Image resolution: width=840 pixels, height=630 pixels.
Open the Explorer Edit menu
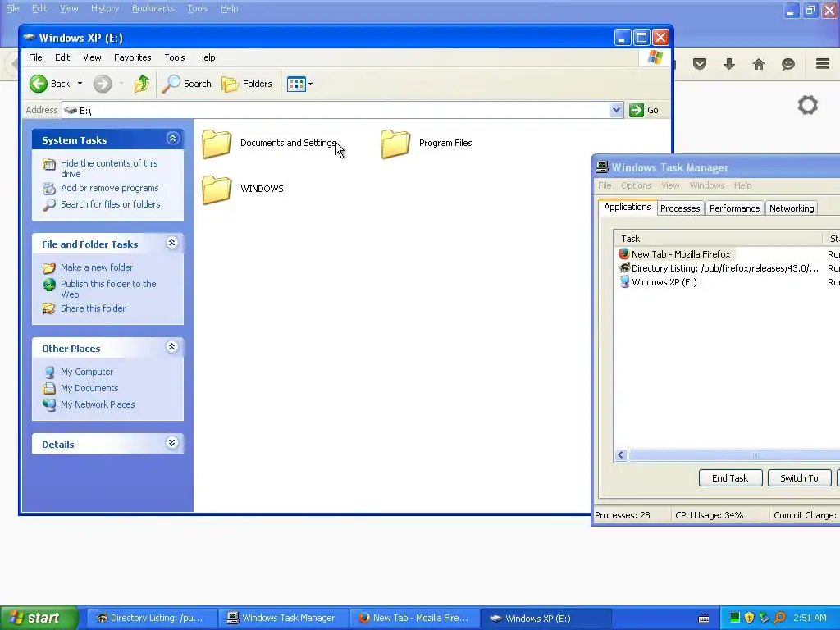(x=62, y=57)
